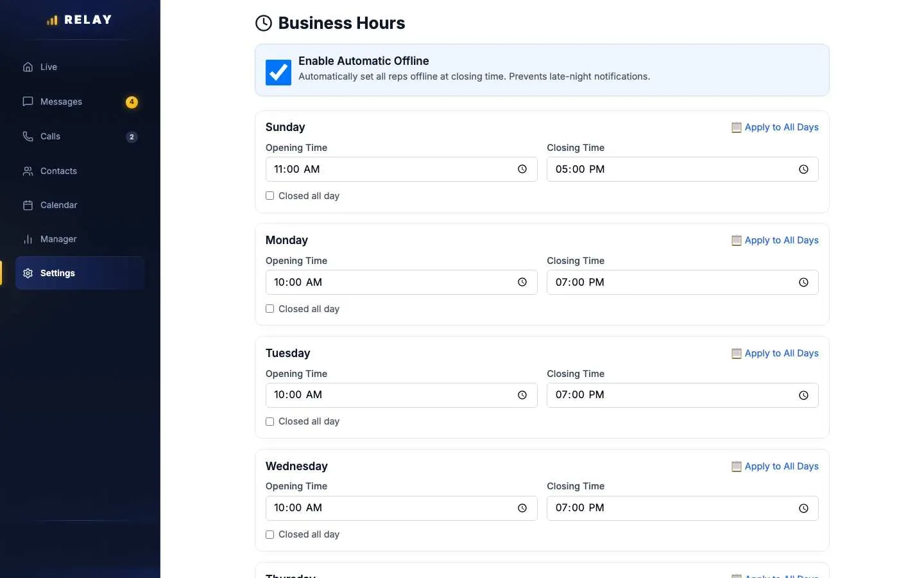This screenshot has width=924, height=578.
Task: Click Sunday opening time field 11:00 AM
Action: (x=401, y=169)
